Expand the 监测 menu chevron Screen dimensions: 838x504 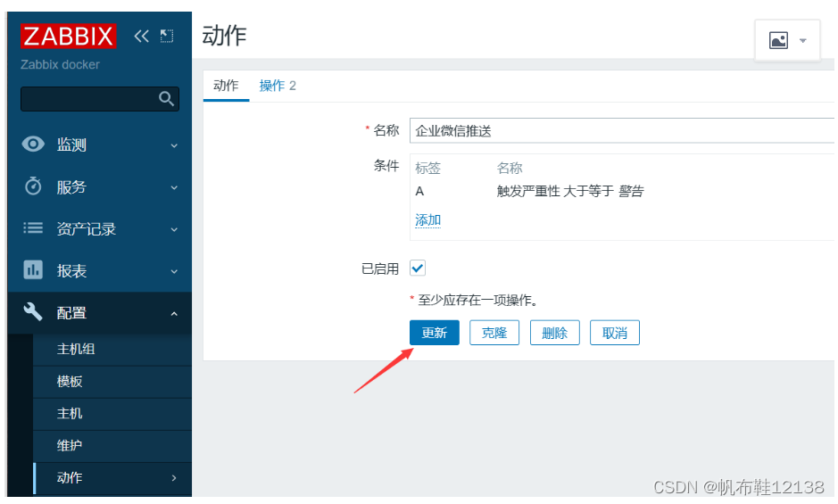click(x=174, y=145)
